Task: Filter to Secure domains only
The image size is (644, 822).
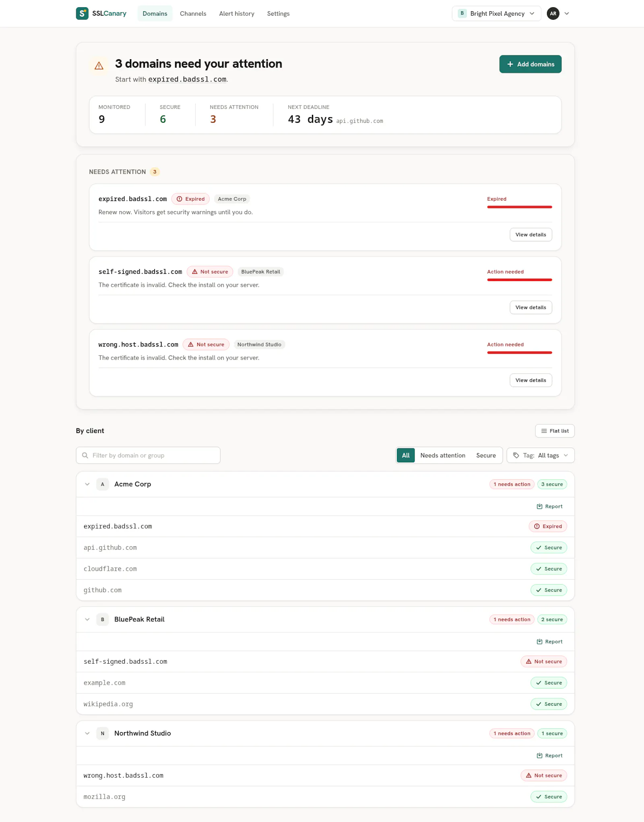Action: coord(486,455)
